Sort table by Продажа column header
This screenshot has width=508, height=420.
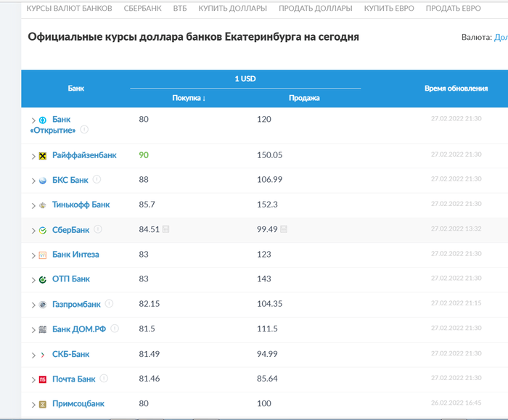(304, 98)
